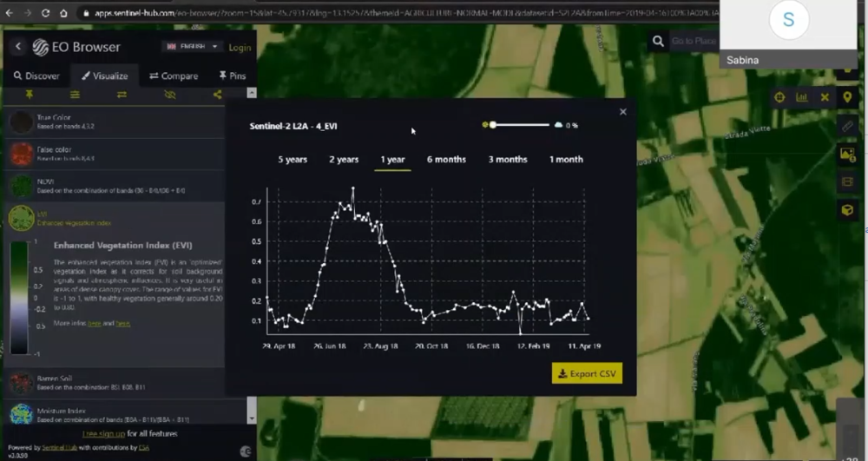
Task: Remove point of interest with X icon
Action: point(825,97)
